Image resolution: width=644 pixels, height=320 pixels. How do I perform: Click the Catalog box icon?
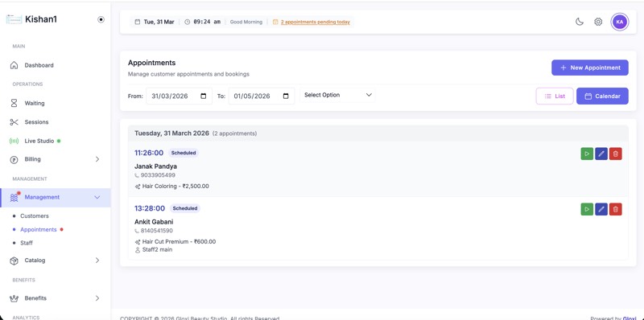[x=14, y=261]
